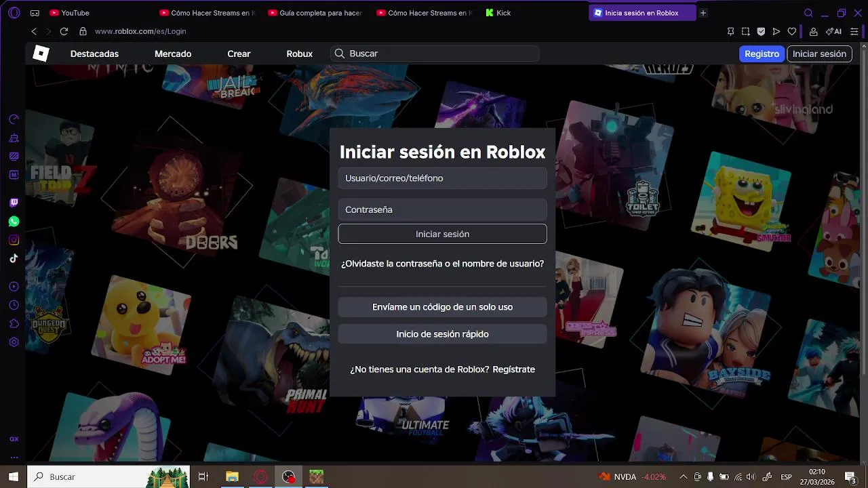
Task: Focus the Contraseña field
Action: [442, 209]
